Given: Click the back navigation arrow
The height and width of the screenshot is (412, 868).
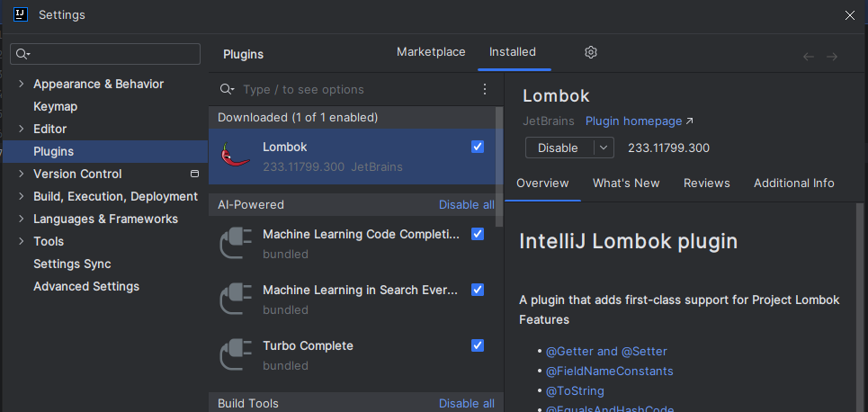Looking at the screenshot, I should 809,57.
